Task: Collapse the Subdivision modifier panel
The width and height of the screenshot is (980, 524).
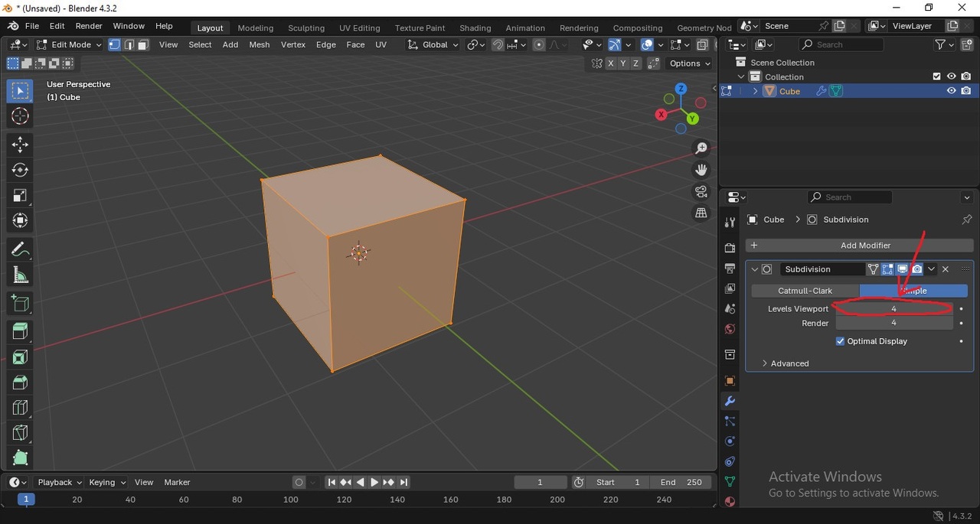Action: [755, 269]
